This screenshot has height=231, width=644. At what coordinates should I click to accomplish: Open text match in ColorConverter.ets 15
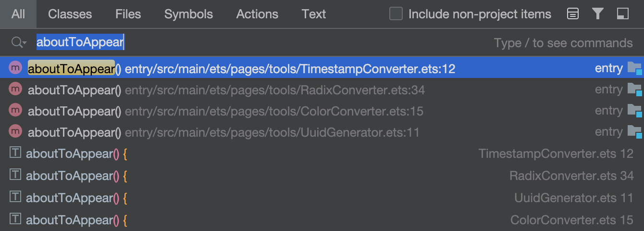click(322, 220)
